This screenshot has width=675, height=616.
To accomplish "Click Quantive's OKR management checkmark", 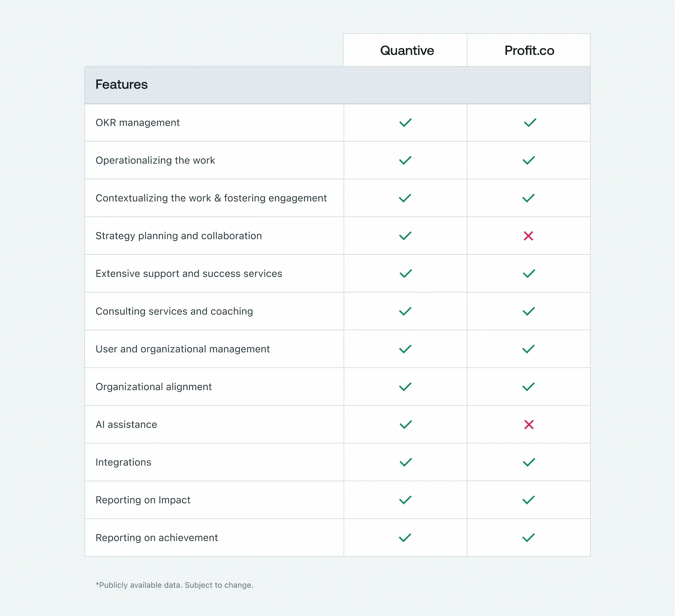I will (405, 123).
